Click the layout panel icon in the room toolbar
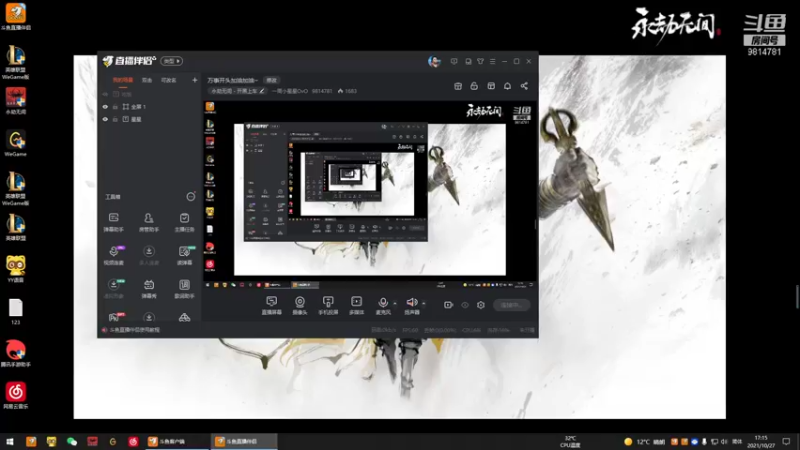The image size is (800, 450). tap(491, 86)
